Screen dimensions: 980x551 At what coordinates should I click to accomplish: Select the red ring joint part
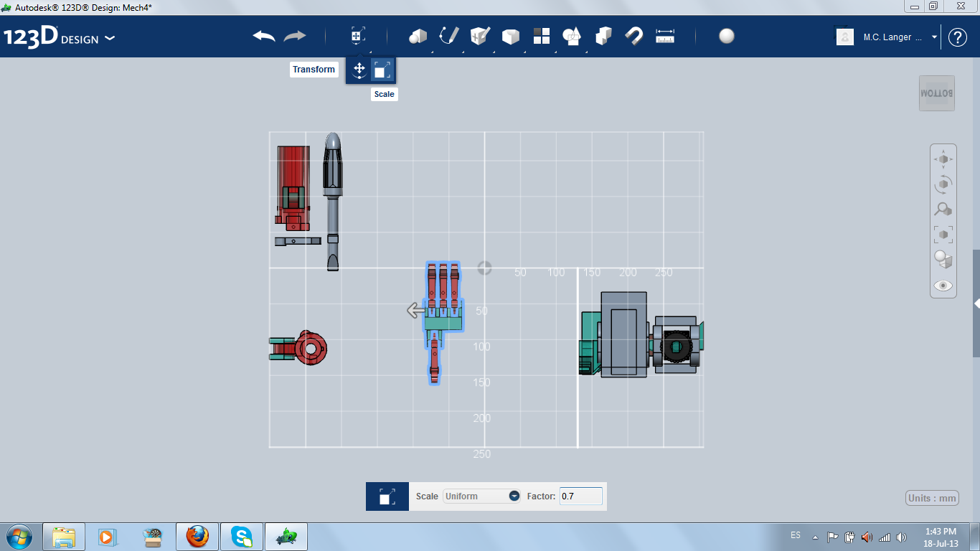[310, 348]
